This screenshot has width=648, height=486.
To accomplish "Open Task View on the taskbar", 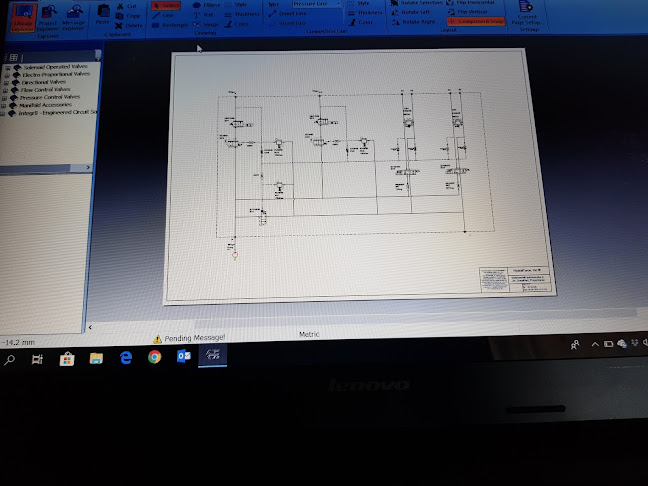I will click(37, 359).
